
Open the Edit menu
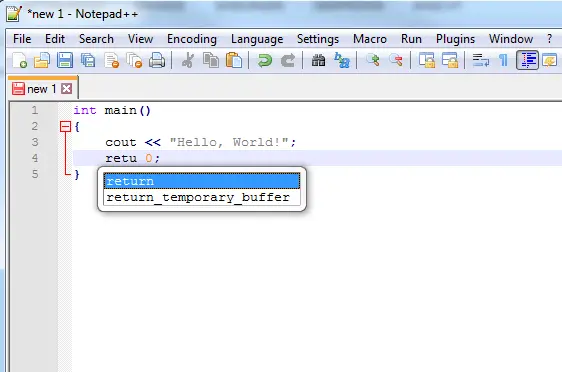point(55,39)
